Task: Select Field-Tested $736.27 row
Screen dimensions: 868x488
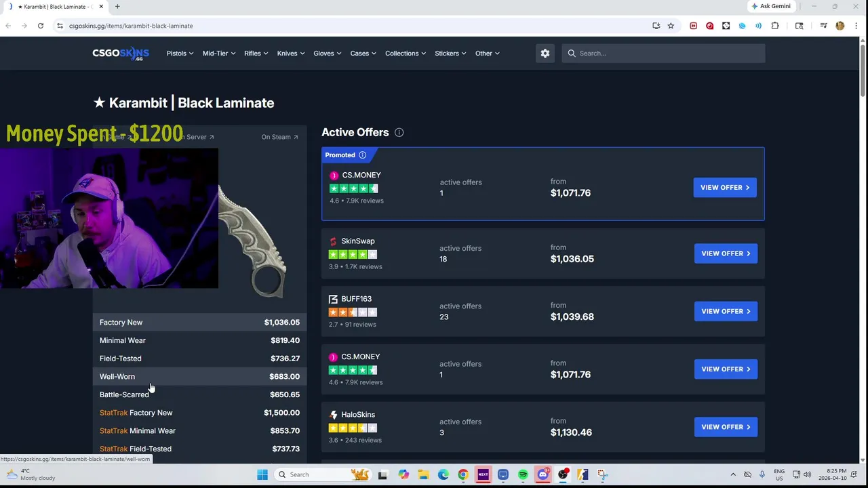Action: 199,359
